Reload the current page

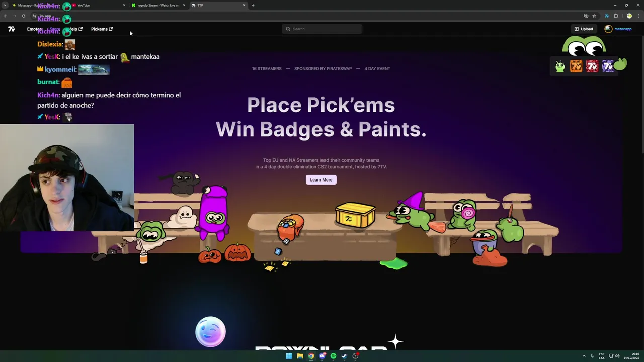tap(23, 16)
